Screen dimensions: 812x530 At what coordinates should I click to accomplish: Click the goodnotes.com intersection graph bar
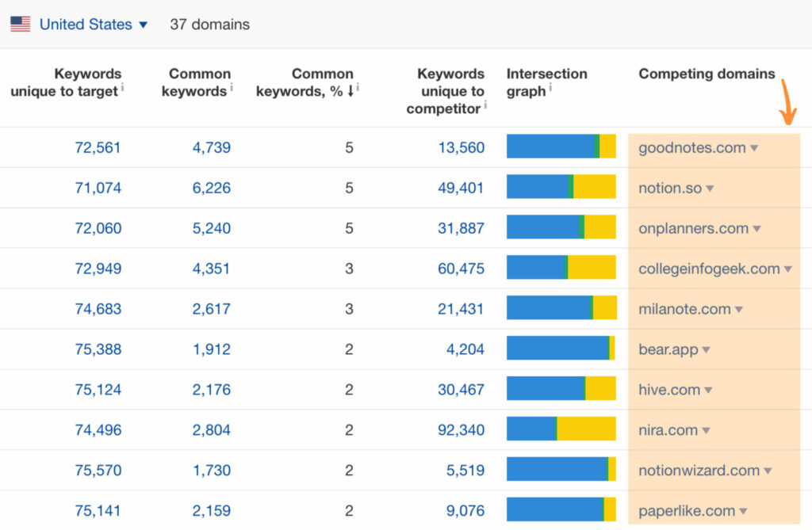561,147
